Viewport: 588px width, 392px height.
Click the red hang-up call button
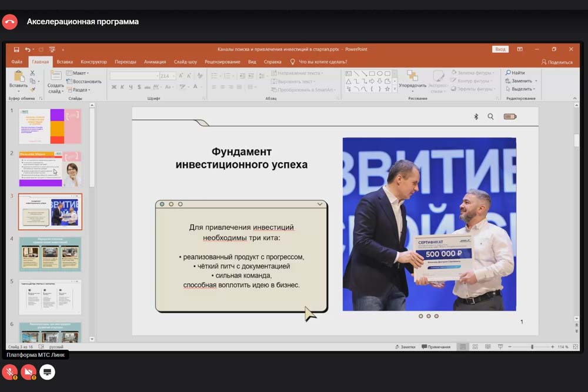point(10,22)
